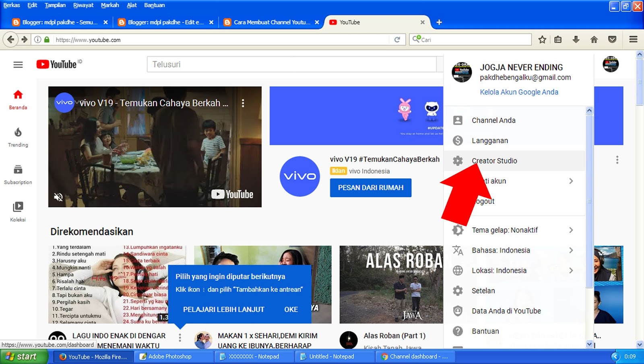Open Data Anda di YouTube
Viewport: 644px width, 364px height.
point(514,311)
